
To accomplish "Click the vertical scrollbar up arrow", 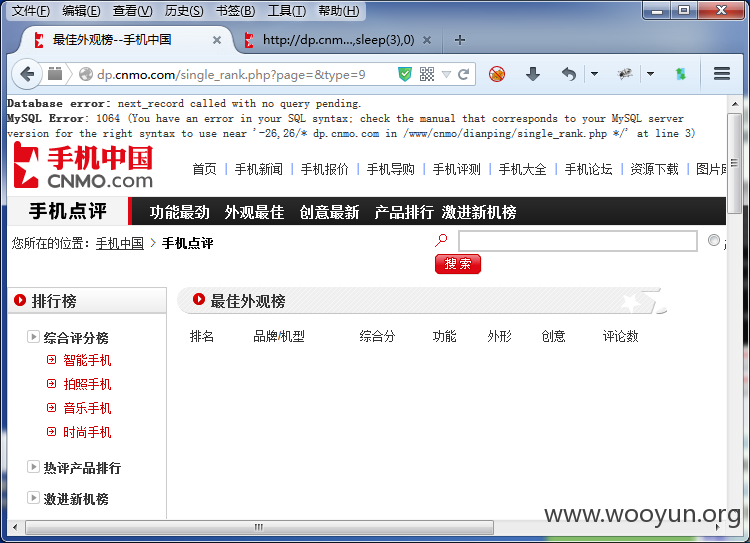I will tap(735, 104).
